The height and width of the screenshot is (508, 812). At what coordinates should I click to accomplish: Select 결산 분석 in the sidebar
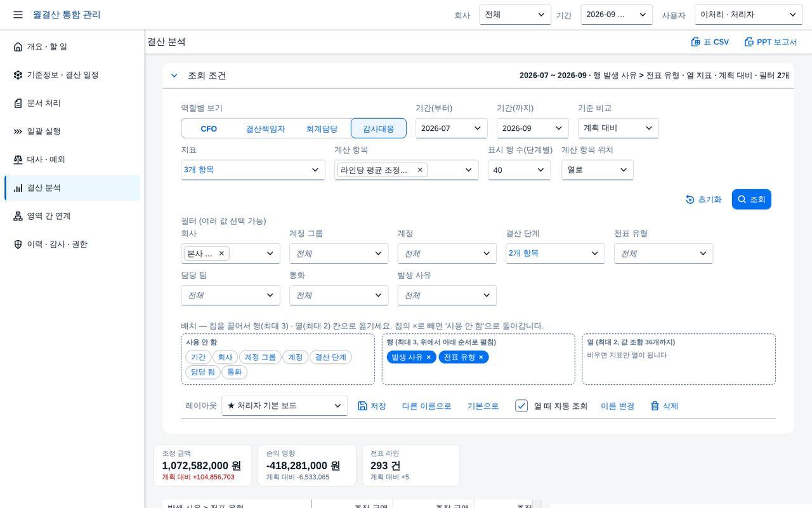tap(72, 188)
